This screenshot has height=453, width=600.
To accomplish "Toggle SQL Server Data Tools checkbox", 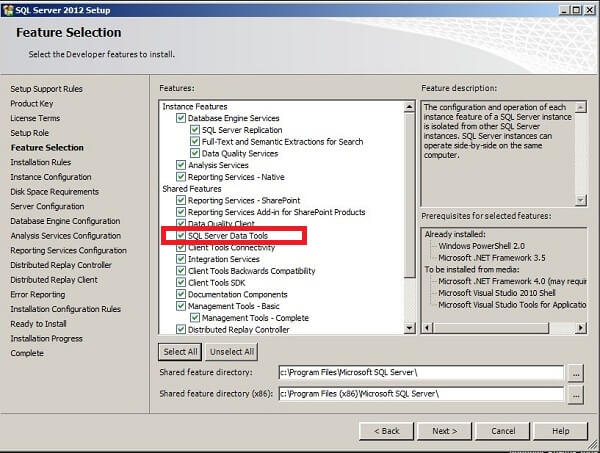I will click(181, 236).
